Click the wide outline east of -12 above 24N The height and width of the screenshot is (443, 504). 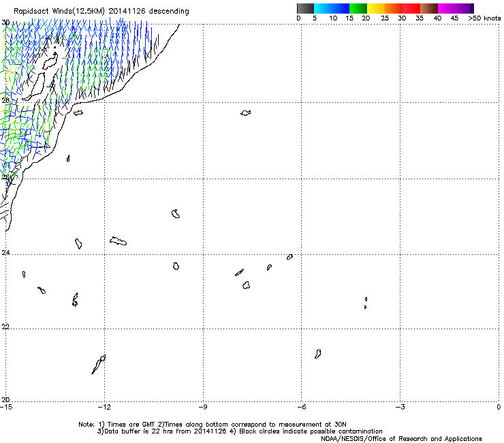coord(118,241)
